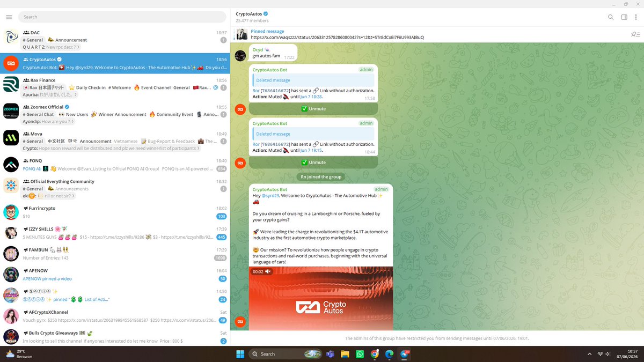Open Bug-Report & Feedback topic in Mova
The height and width of the screenshot is (362, 644).
(167, 141)
